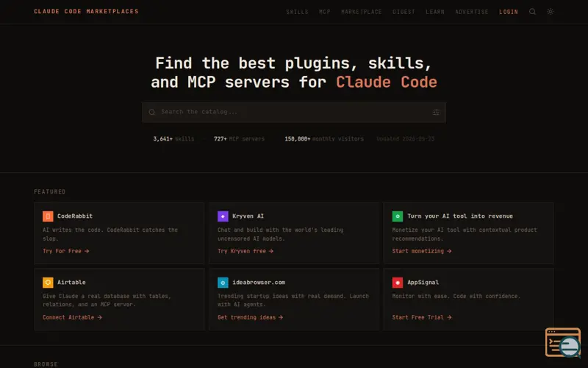Click the yellow Airtable logo icon

48,283
